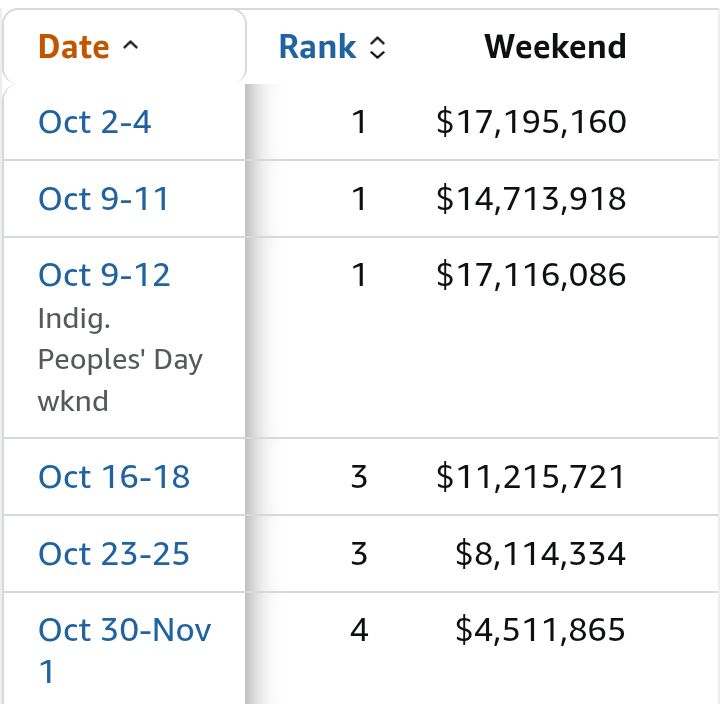Select the $8,114,334 weekend gross cell
This screenshot has height=704, width=720.
pos(540,553)
